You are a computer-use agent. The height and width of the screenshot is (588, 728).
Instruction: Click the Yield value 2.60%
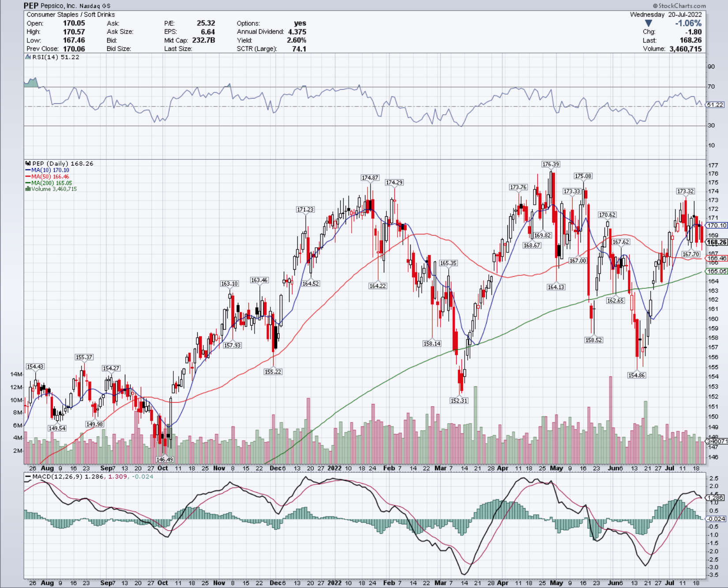click(x=296, y=40)
